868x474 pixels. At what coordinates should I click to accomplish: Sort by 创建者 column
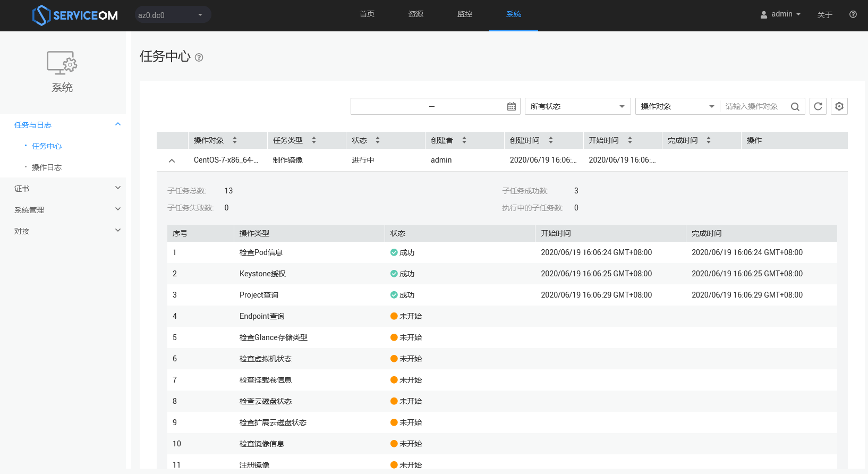click(x=464, y=140)
